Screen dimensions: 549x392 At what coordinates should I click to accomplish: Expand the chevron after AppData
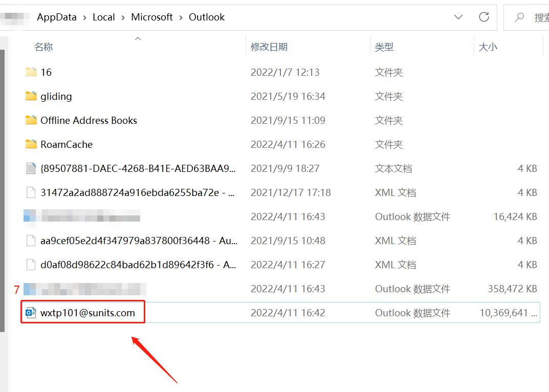[x=85, y=17]
